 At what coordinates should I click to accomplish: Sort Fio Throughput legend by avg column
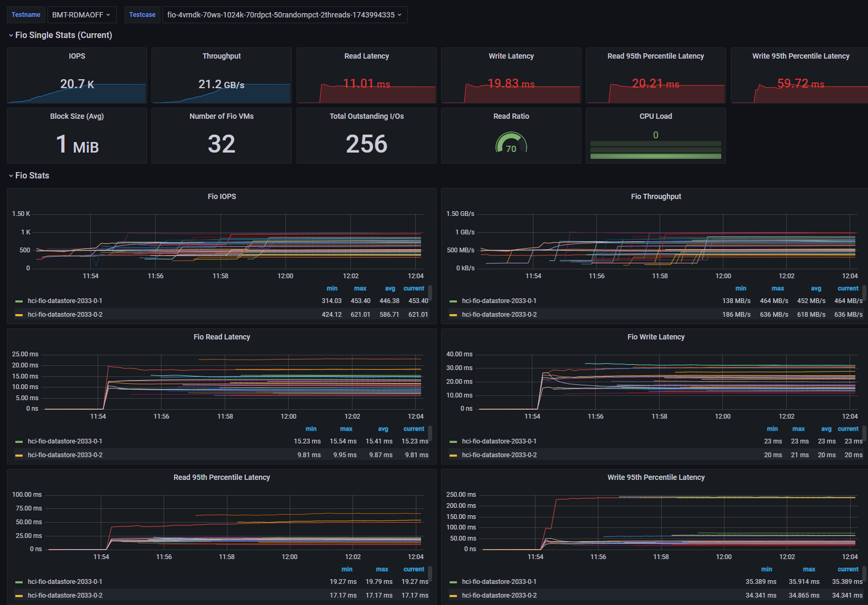(x=816, y=289)
